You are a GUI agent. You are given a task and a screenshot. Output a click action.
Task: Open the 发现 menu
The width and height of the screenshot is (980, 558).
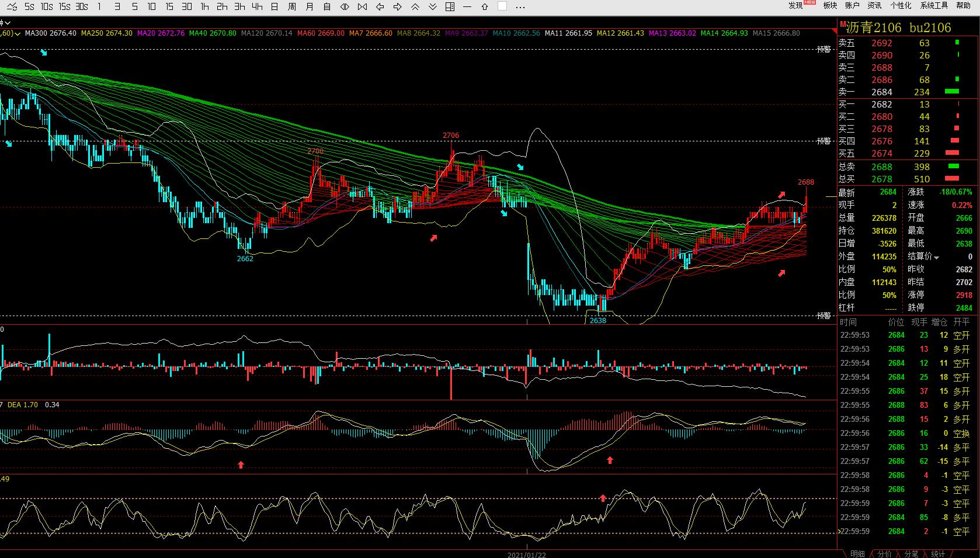[x=795, y=6]
